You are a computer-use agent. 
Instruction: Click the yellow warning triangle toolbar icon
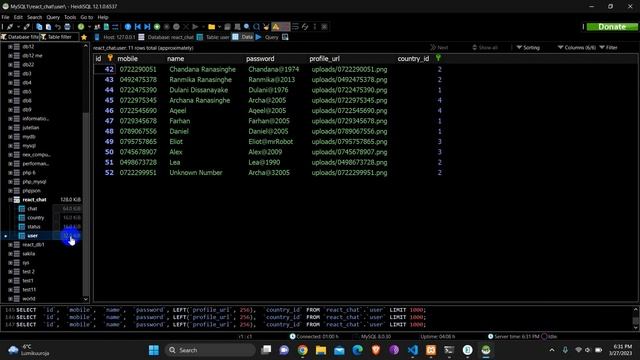click(x=276, y=27)
